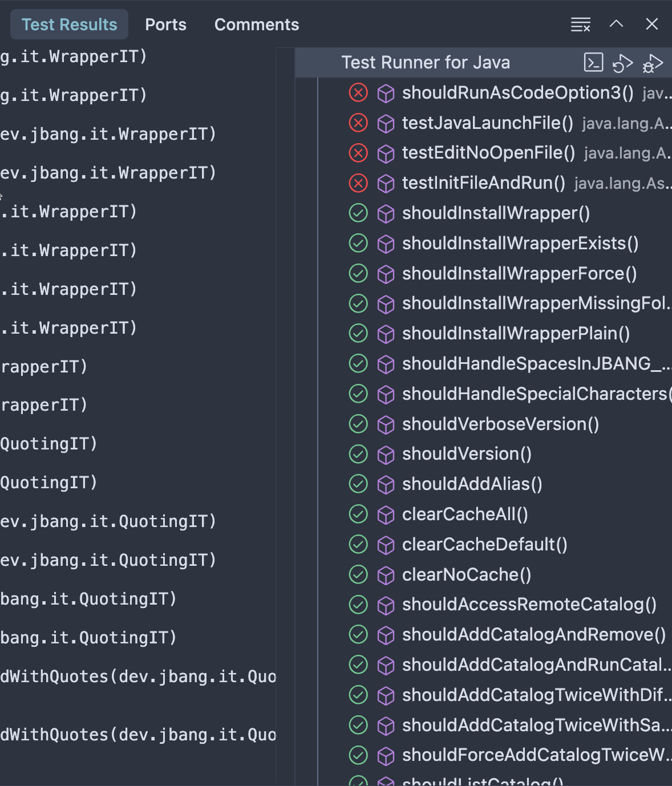This screenshot has width=672, height=786.
Task: Close the panel with the X button
Action: click(x=651, y=24)
